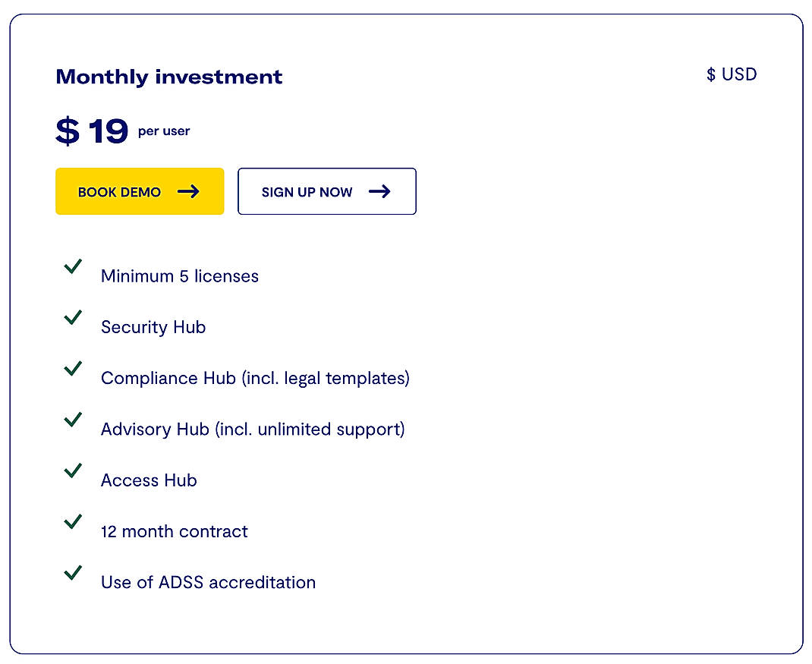Click the arrow icon inside SIGN UP NOW button

pyautogui.click(x=379, y=192)
